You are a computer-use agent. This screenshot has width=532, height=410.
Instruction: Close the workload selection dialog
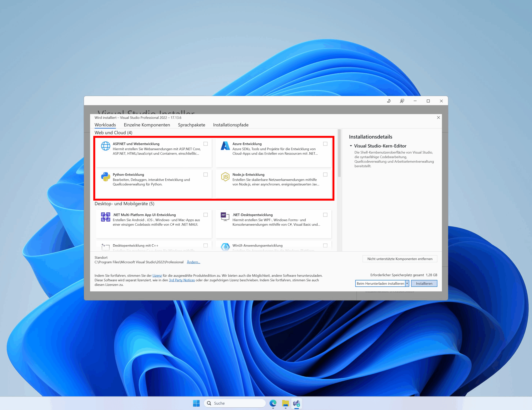[x=438, y=117]
